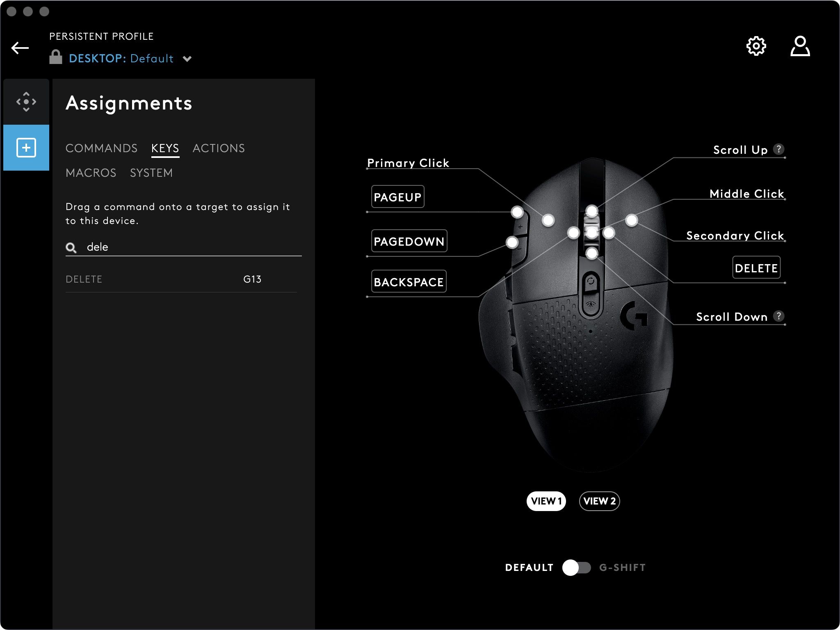840x630 pixels.
Task: Click the PAGEUP button assignment
Action: point(397,197)
